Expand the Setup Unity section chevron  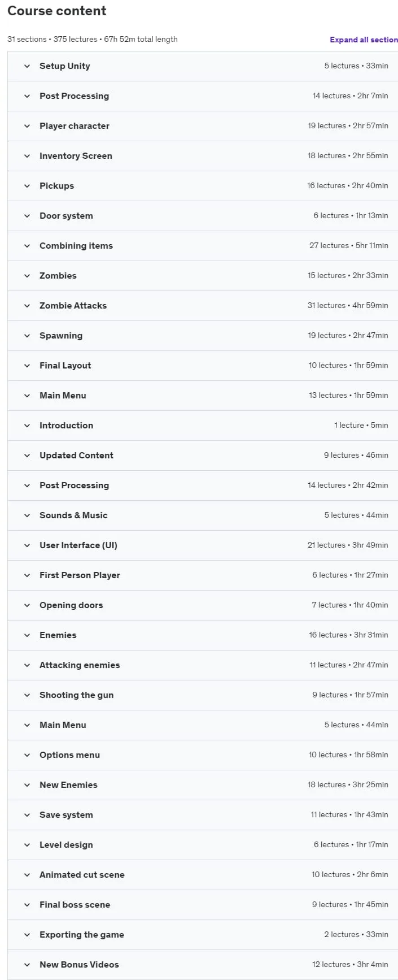coord(27,66)
